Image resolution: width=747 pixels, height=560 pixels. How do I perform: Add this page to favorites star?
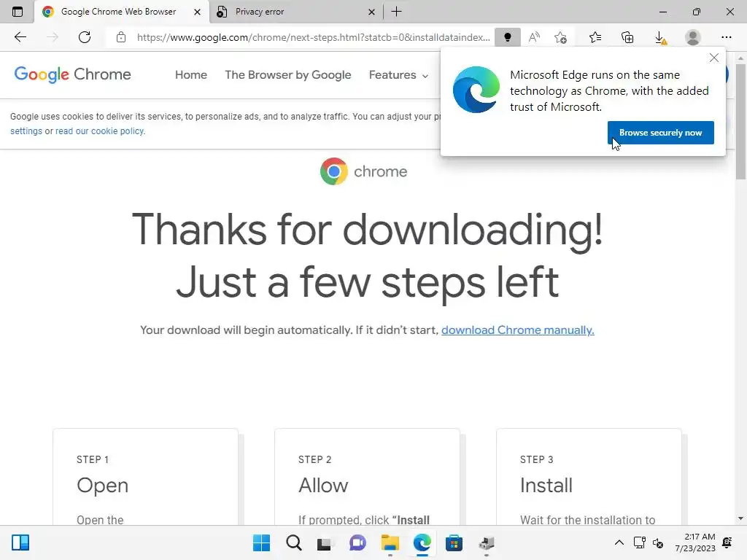click(561, 37)
